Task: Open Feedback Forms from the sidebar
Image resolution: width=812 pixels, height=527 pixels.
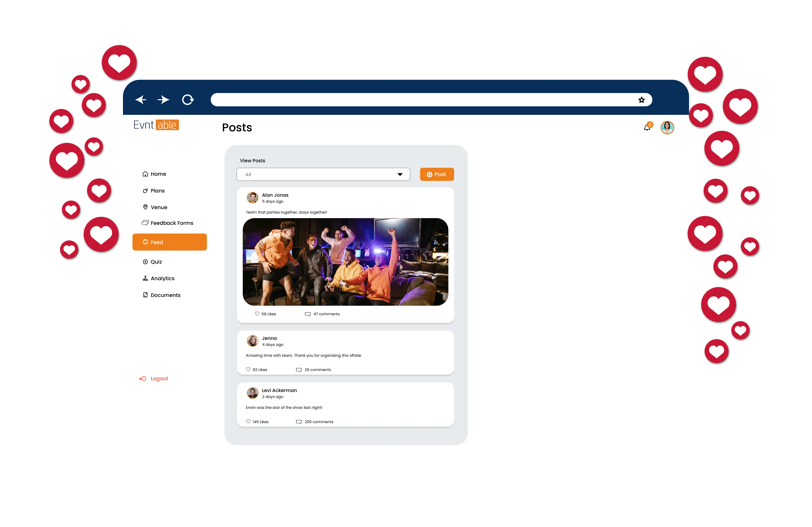Action: coord(172,223)
